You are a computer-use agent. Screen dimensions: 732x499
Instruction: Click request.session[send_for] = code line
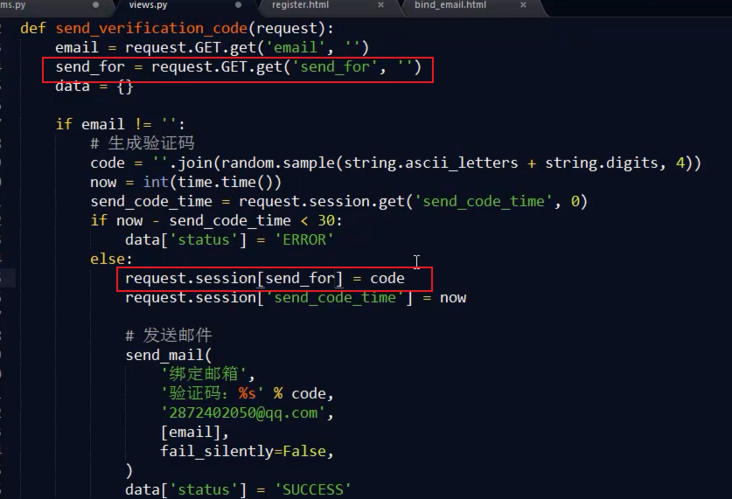click(x=265, y=279)
